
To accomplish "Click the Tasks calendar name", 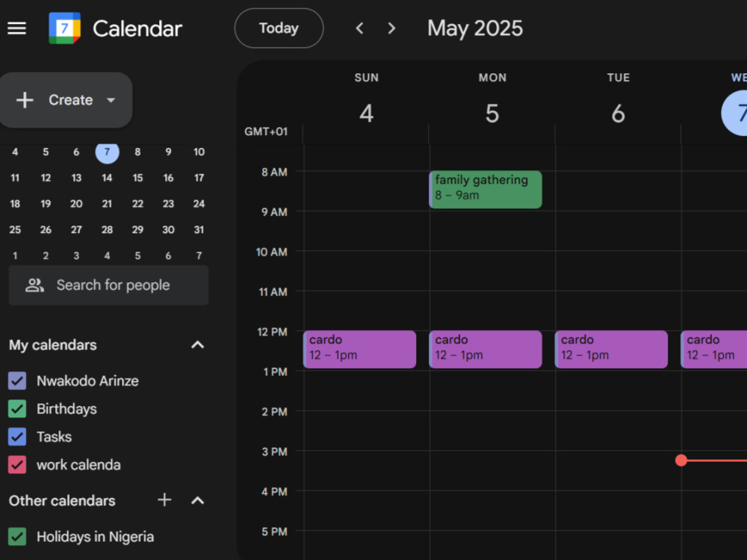I will (x=55, y=437).
